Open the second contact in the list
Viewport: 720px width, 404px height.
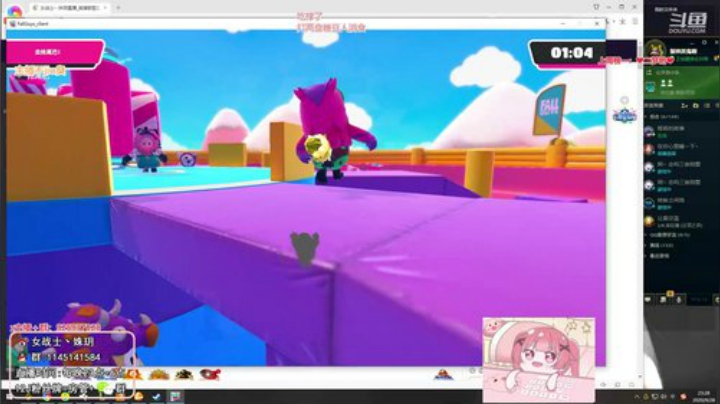[x=680, y=149]
